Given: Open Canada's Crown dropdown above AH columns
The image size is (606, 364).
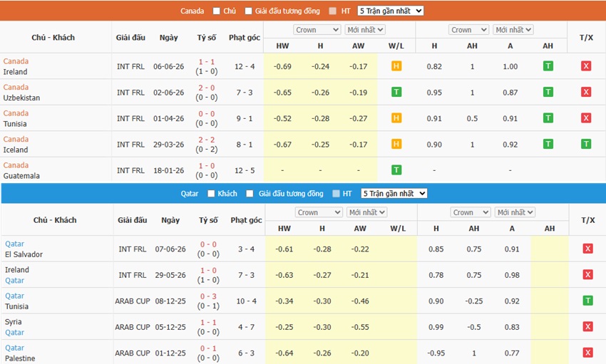Looking at the screenshot, I should point(469,30).
